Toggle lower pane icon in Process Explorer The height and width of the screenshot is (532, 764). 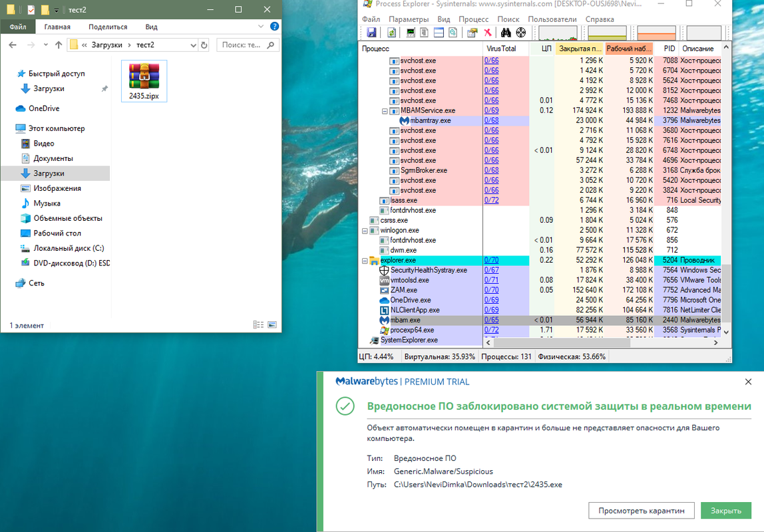coord(439,33)
